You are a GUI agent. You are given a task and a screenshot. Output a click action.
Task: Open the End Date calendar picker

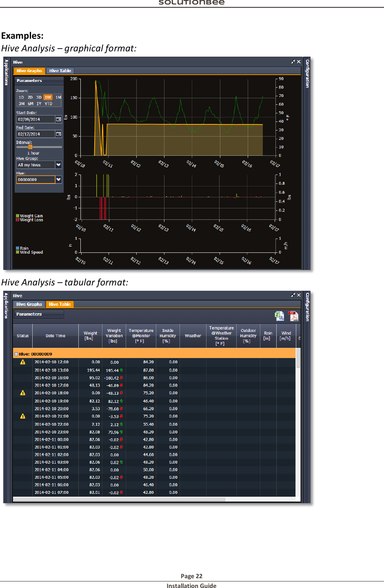tap(59, 134)
